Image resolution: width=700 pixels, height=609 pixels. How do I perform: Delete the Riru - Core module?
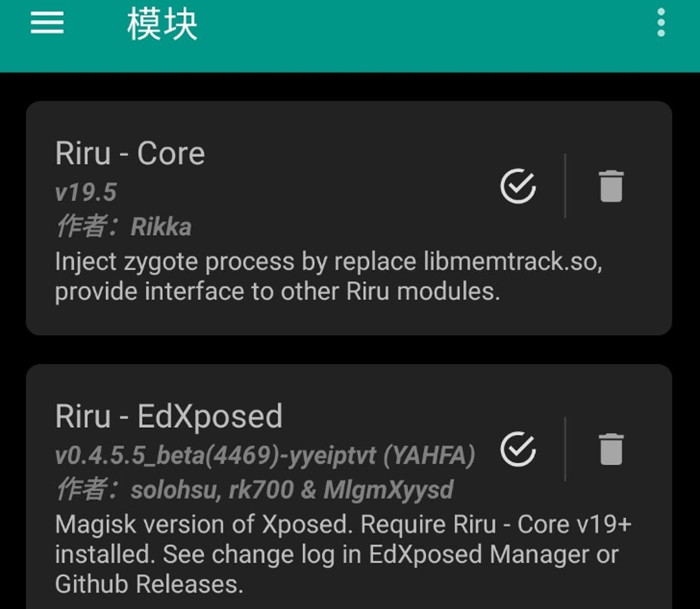[611, 186]
